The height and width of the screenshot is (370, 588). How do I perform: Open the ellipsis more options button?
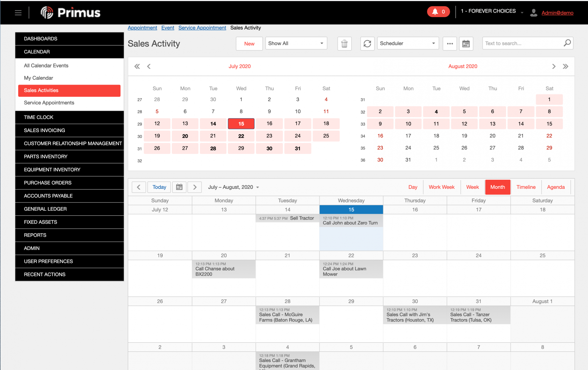[450, 44]
